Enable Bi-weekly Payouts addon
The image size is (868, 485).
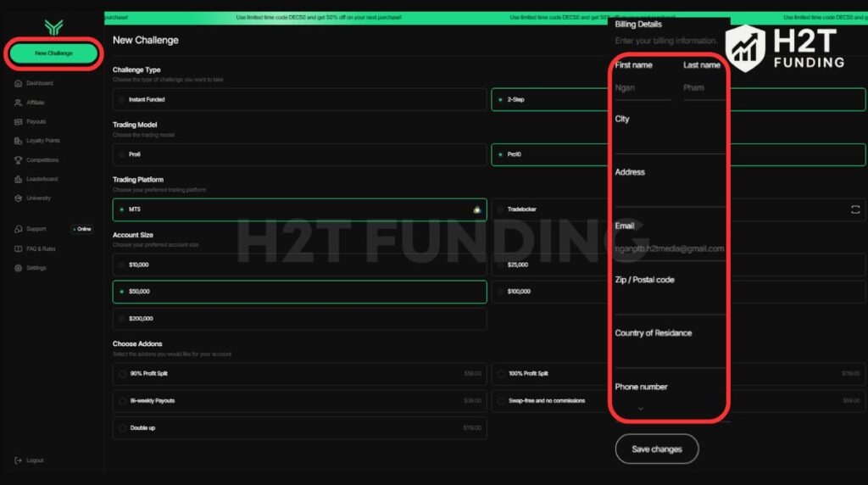[x=299, y=401]
